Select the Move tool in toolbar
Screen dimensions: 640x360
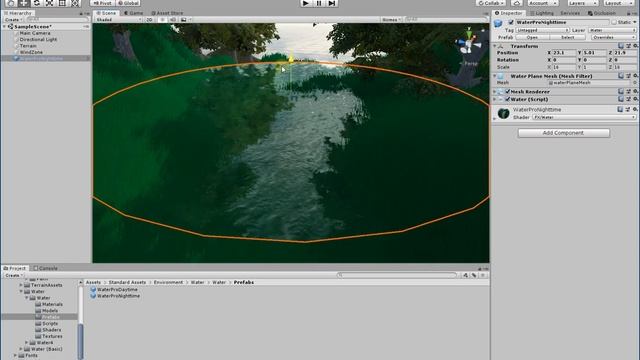point(24,3)
